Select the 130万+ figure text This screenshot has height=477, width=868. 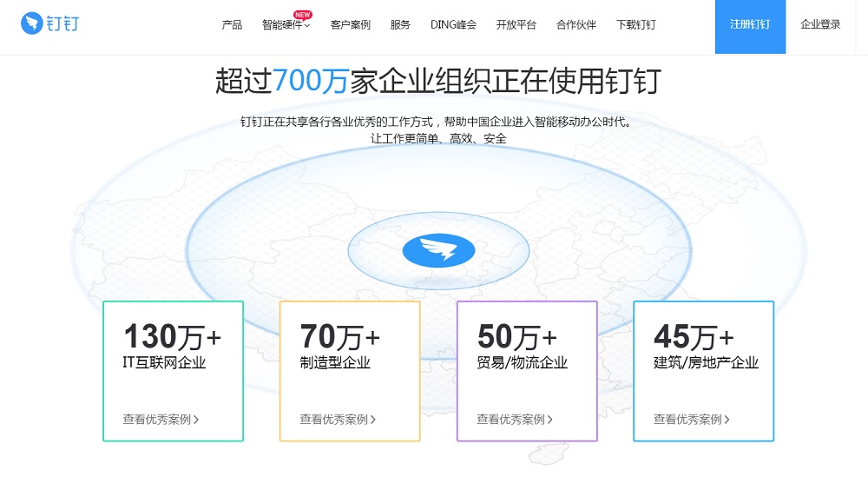point(173,336)
